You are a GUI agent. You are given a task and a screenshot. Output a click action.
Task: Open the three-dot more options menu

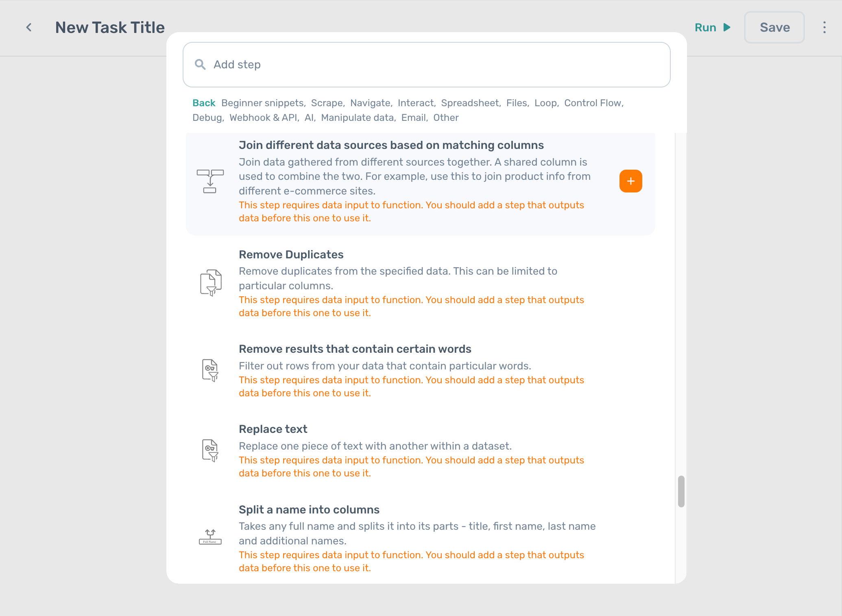(825, 28)
